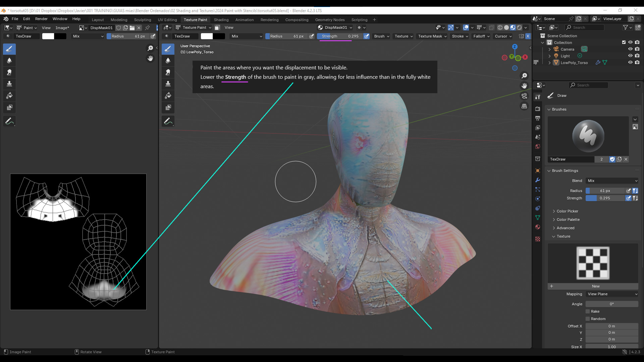Open the Object Data properties triangle tab

point(538,218)
